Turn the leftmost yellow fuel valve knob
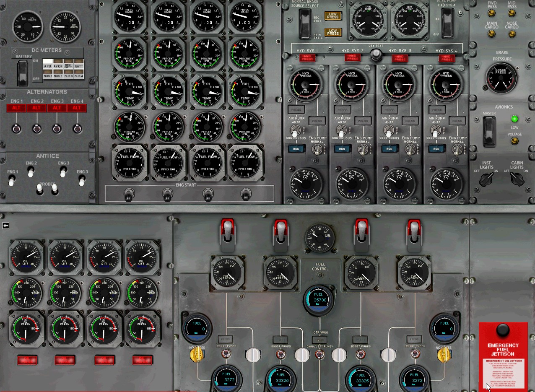535x392 pixels. [x=196, y=355]
